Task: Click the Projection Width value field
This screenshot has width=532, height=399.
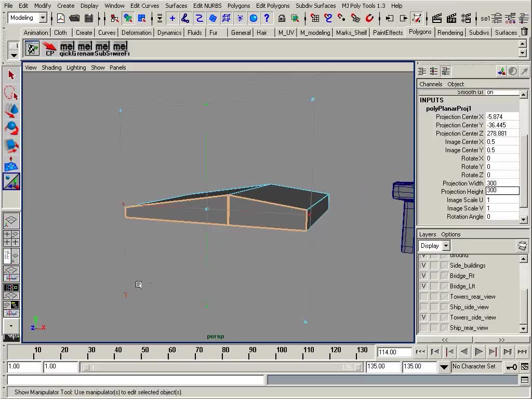Action: click(502, 183)
